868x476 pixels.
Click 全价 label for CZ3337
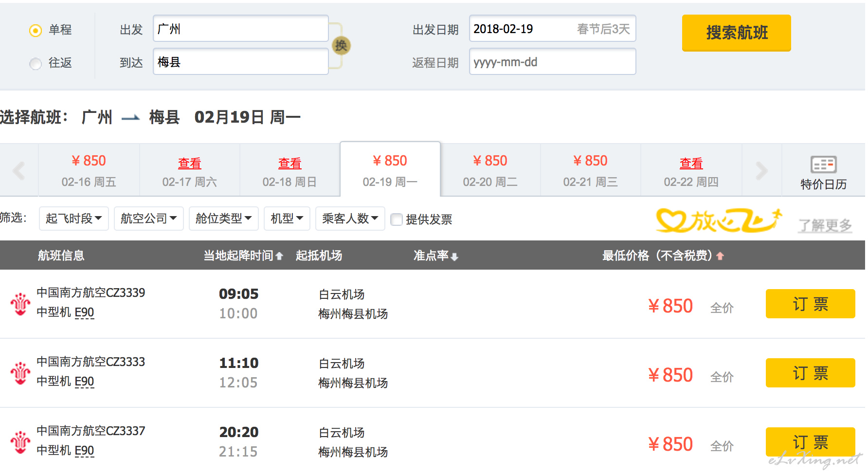[722, 446]
